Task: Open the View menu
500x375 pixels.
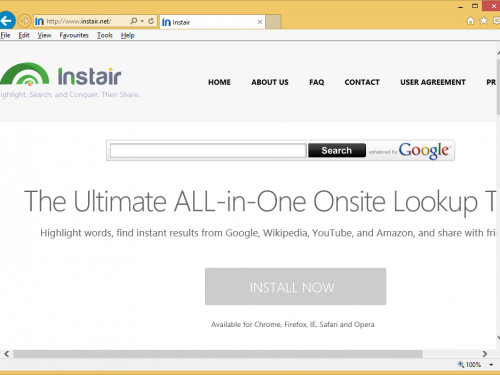Action: (x=44, y=35)
